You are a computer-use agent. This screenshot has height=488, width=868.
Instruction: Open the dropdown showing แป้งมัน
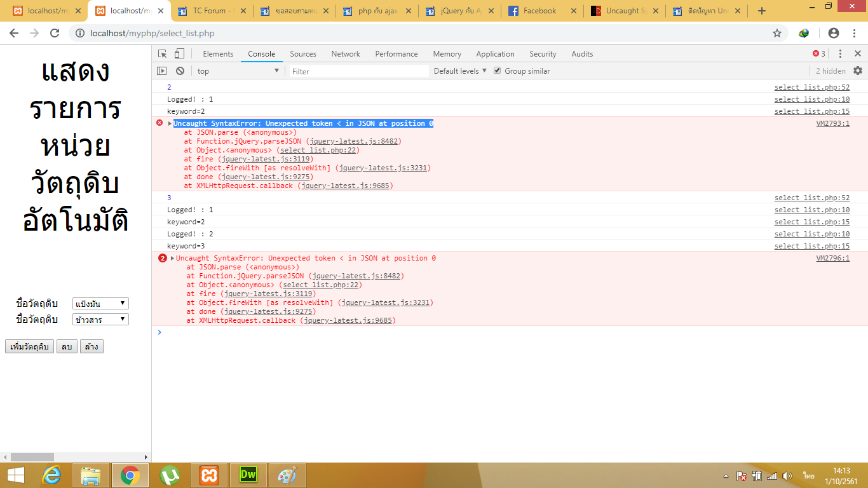pyautogui.click(x=100, y=304)
